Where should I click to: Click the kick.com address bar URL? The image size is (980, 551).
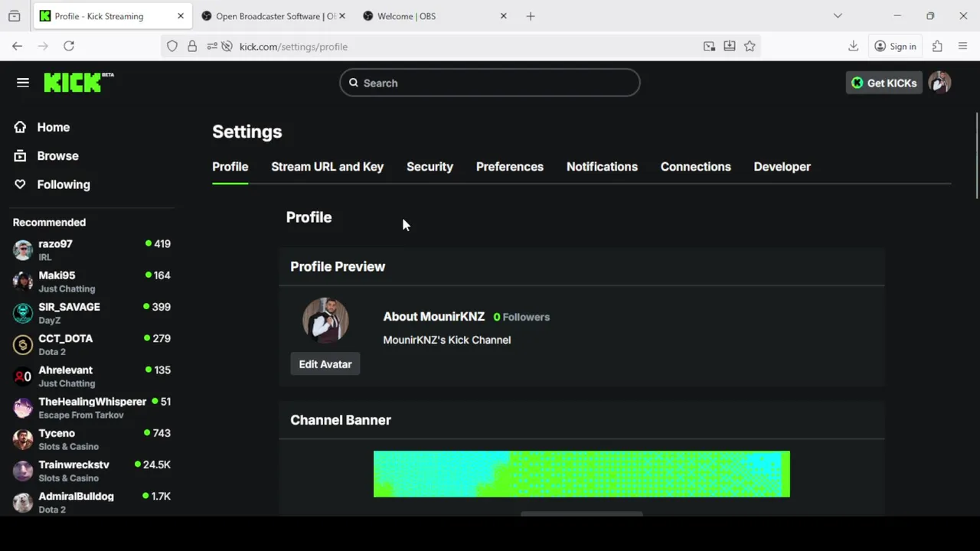(x=293, y=46)
